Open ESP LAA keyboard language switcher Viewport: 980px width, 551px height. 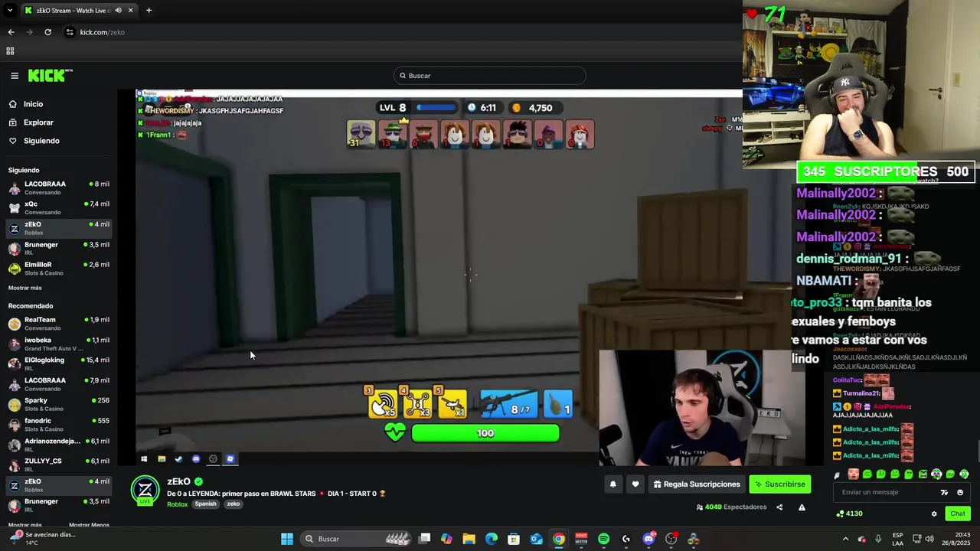point(898,539)
